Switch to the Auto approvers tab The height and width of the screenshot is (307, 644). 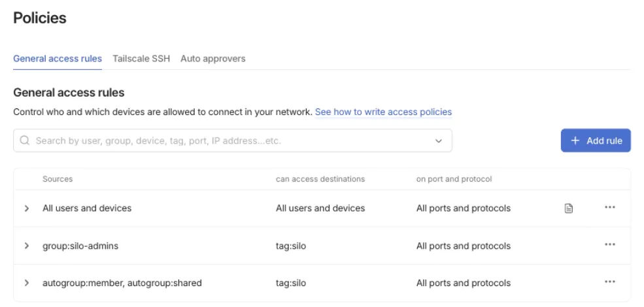pos(212,59)
